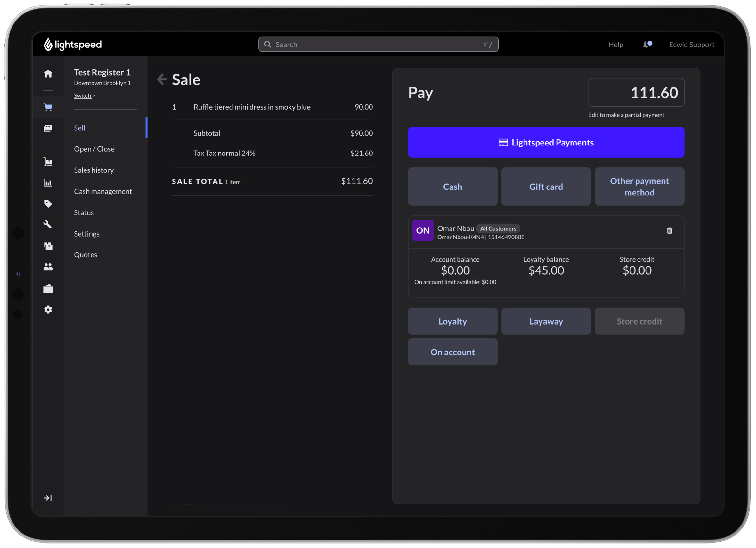The image size is (756, 548).
Task: Go to Sales history
Action: point(94,170)
